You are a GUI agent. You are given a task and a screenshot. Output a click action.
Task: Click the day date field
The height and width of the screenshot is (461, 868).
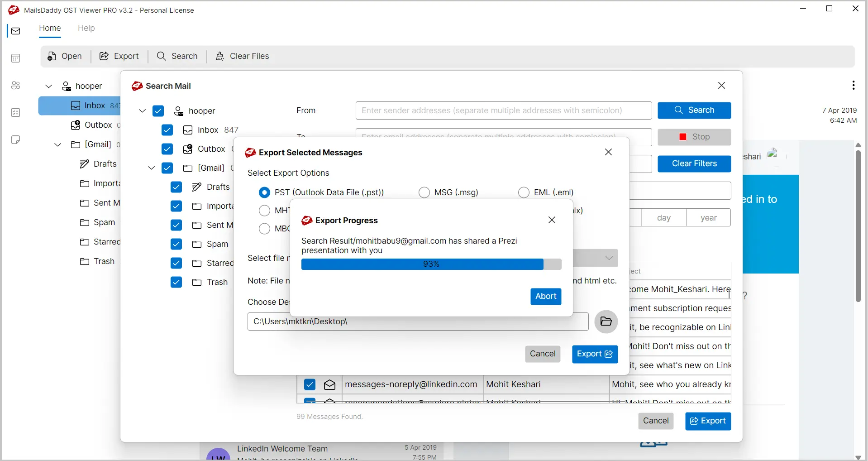(x=664, y=218)
